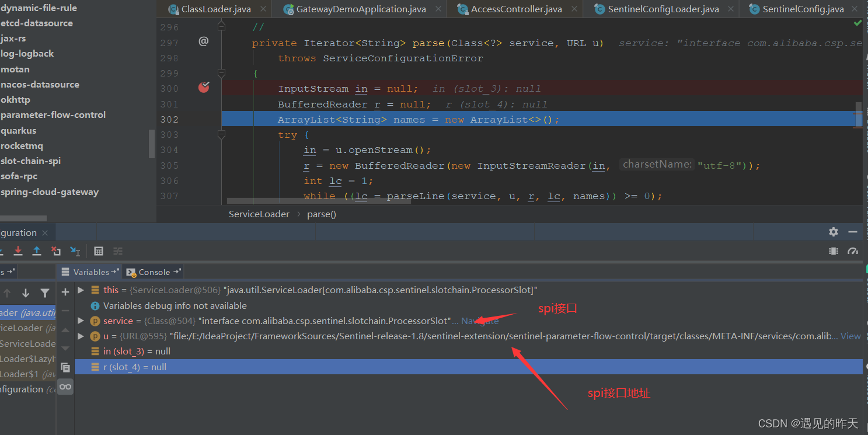
Task: Collapse code fold marker at line 299
Action: click(221, 73)
